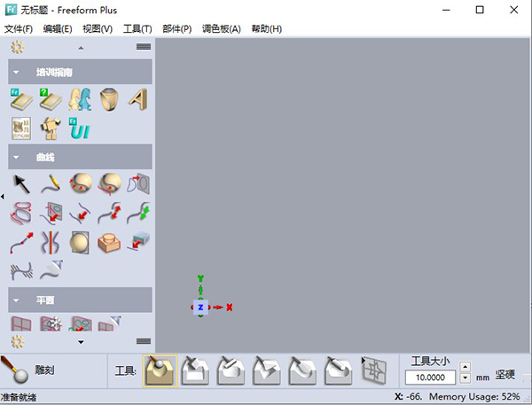Viewport: 532px width, 405px height.
Task: Open the relief plaque tutorial icon
Action: coord(21,129)
